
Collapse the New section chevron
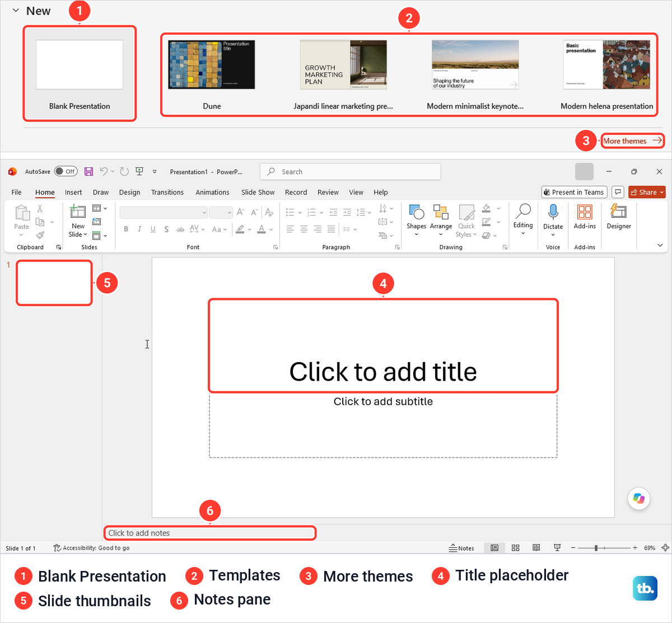coord(16,11)
